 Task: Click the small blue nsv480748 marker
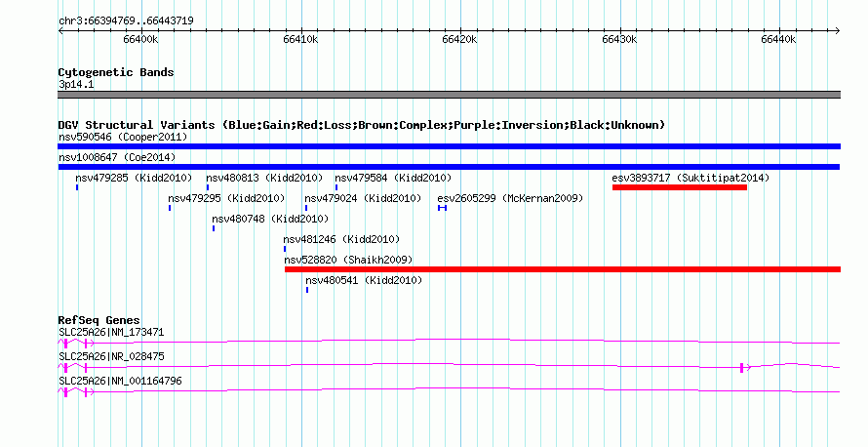point(214,228)
